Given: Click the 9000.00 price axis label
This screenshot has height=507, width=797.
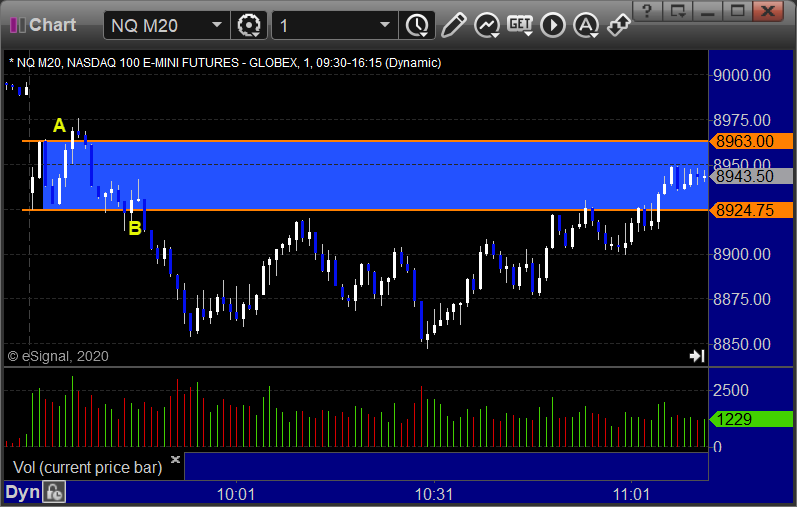Looking at the screenshot, I should point(742,75).
